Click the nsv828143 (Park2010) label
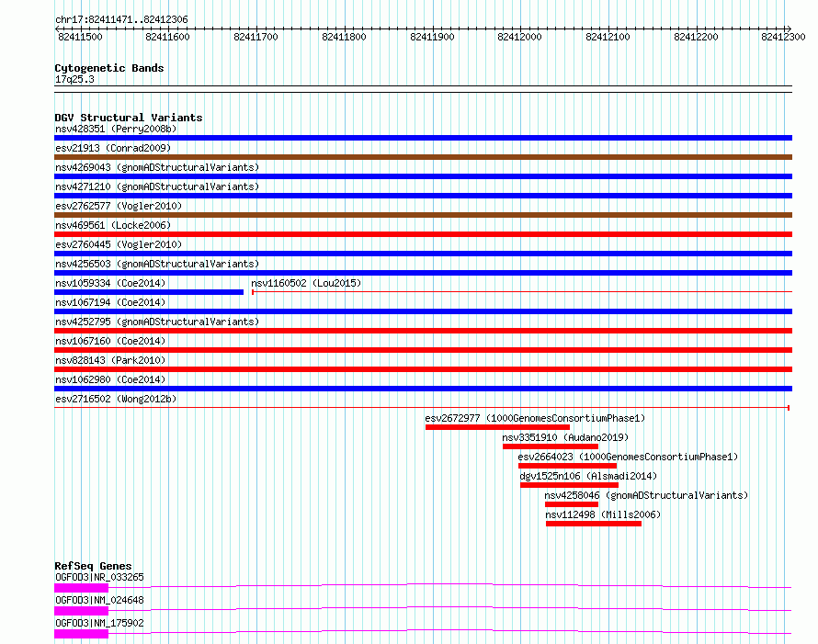The image size is (818, 644). click(x=110, y=360)
